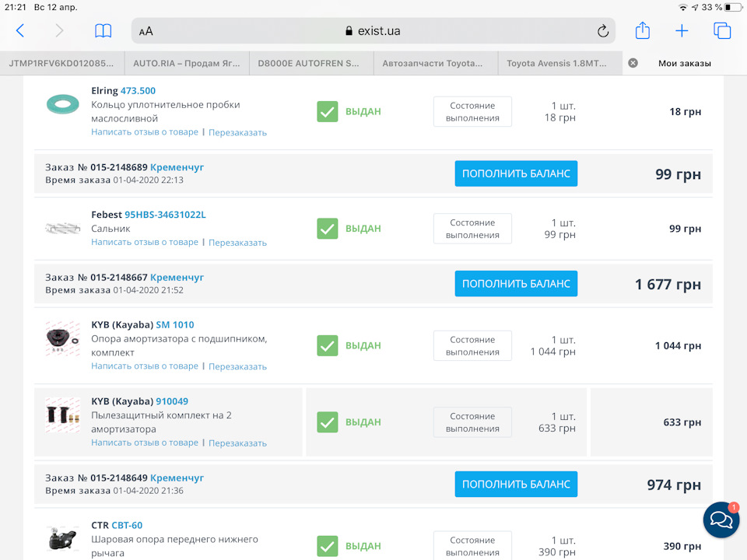Viewport: 747px width, 560px height.
Task: Open KYB SM 1010 product image
Action: tap(62, 338)
